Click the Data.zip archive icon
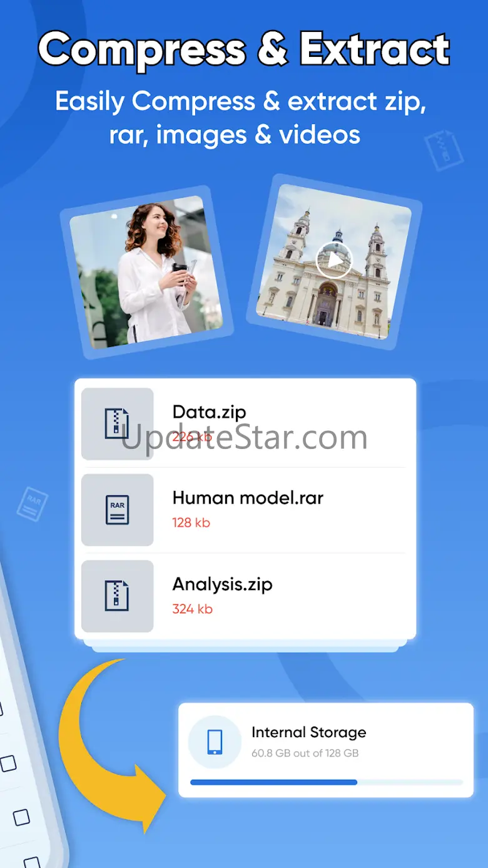Image resolution: width=488 pixels, height=868 pixels. [x=117, y=424]
